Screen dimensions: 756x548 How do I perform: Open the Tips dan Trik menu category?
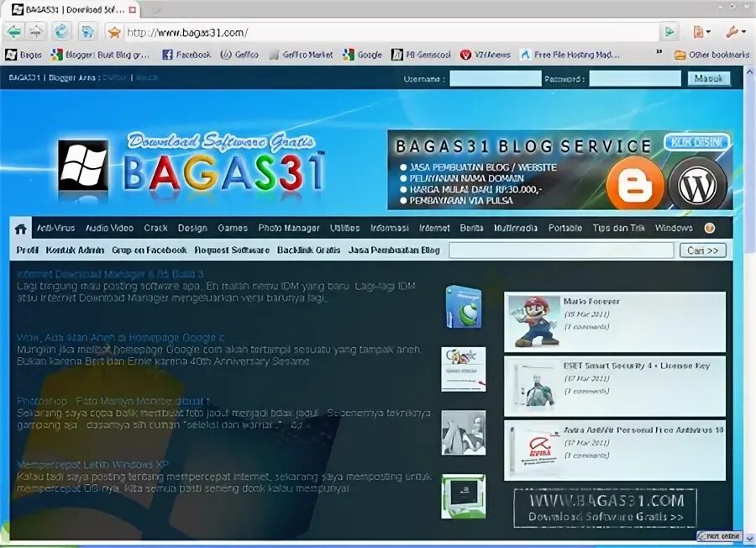618,228
